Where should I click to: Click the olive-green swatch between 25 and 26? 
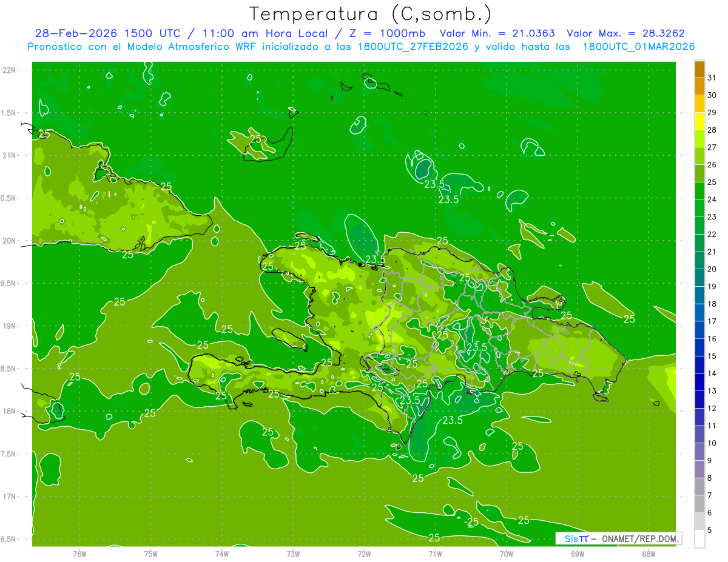(699, 173)
